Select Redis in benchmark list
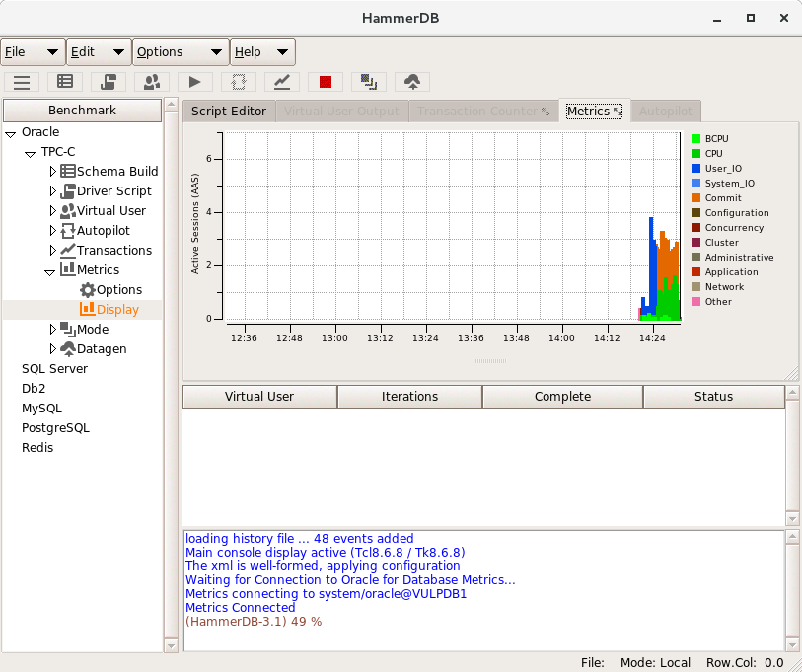The image size is (802, 672). point(37,448)
